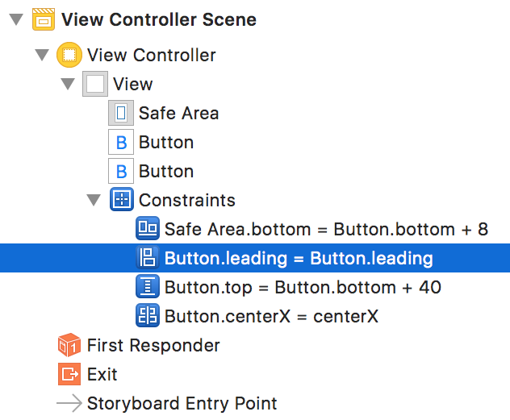Click the View Controller Scene storyboard icon
510x420 pixels.
click(44, 20)
